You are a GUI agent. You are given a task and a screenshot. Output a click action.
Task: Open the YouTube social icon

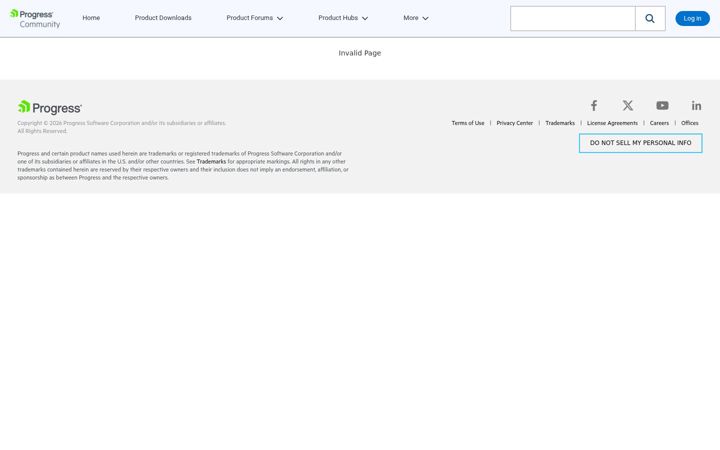[x=662, y=106]
